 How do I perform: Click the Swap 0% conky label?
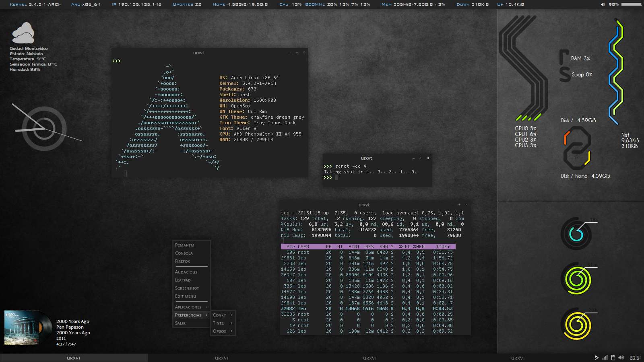[x=582, y=74]
